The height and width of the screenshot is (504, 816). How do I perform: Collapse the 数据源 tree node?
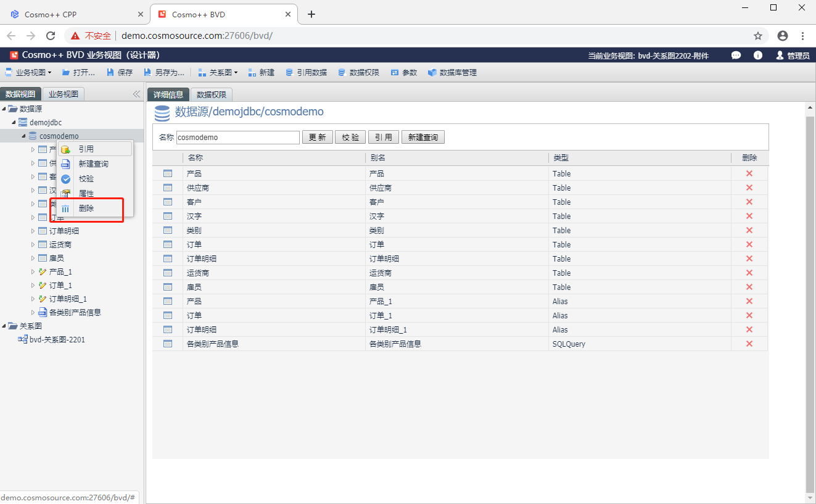pyautogui.click(x=4, y=109)
